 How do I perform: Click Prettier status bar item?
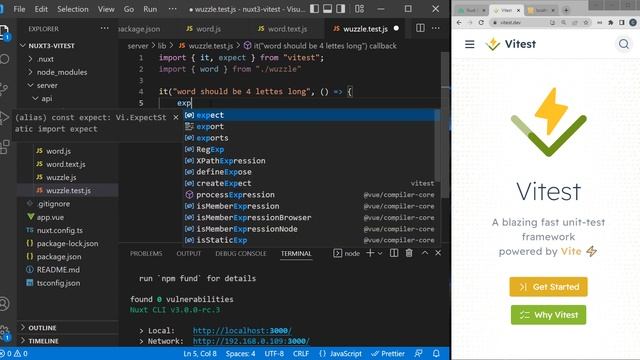(388, 353)
